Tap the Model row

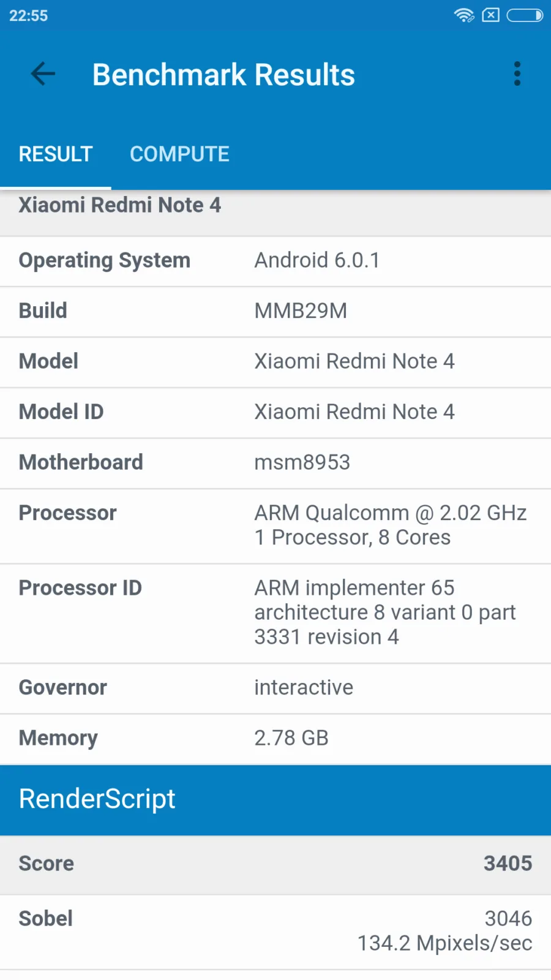click(x=275, y=362)
